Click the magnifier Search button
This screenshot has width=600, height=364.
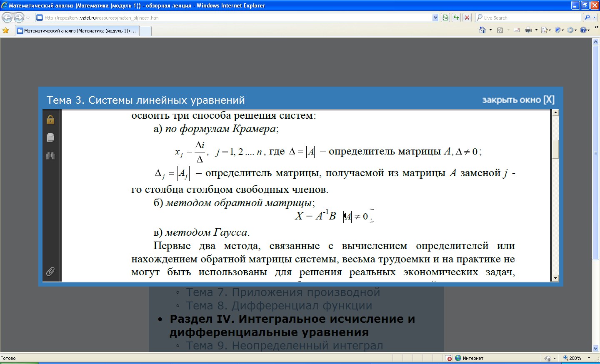tap(587, 17)
